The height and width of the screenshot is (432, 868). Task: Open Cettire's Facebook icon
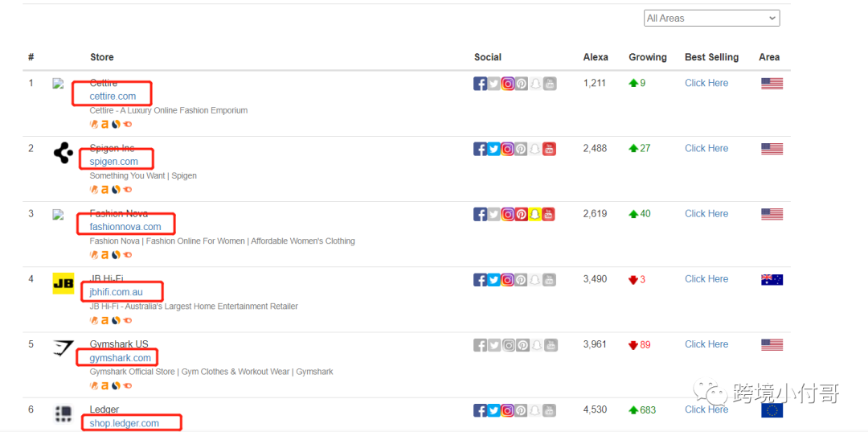[x=481, y=84]
